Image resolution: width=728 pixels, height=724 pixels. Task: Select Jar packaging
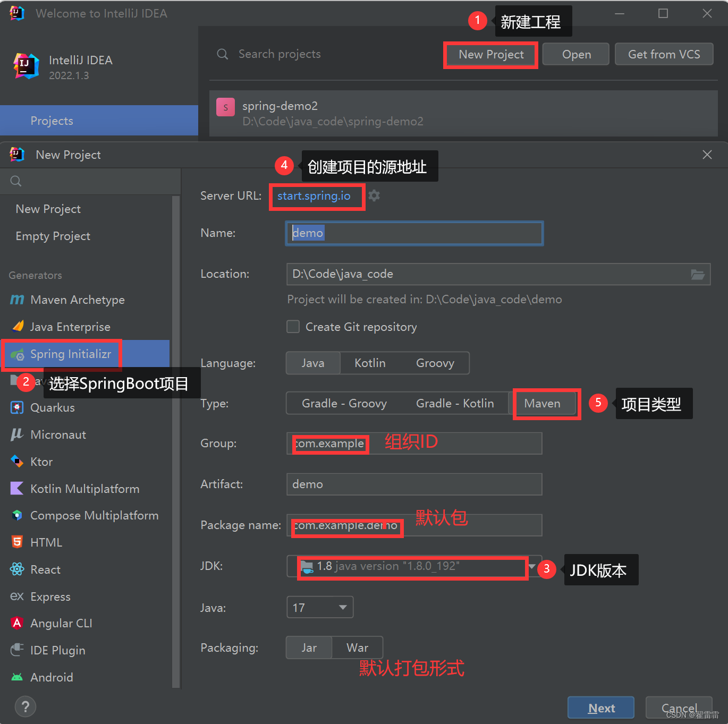309,648
